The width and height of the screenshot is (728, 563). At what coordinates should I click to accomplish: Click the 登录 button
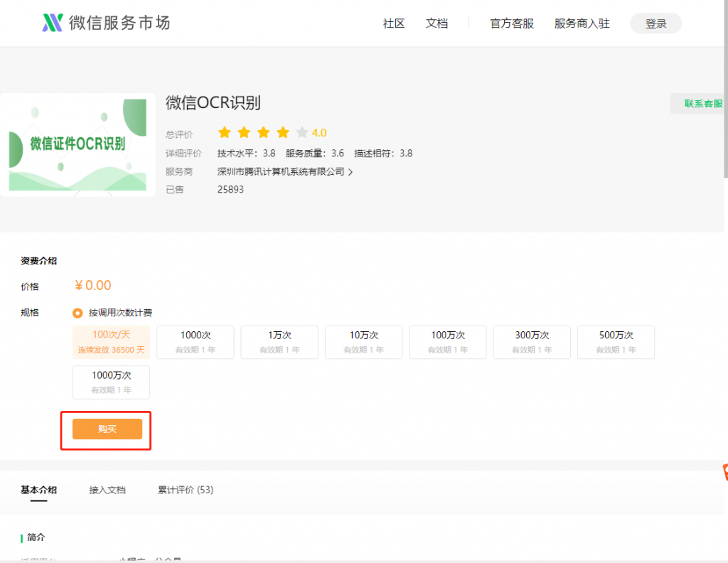tap(655, 23)
